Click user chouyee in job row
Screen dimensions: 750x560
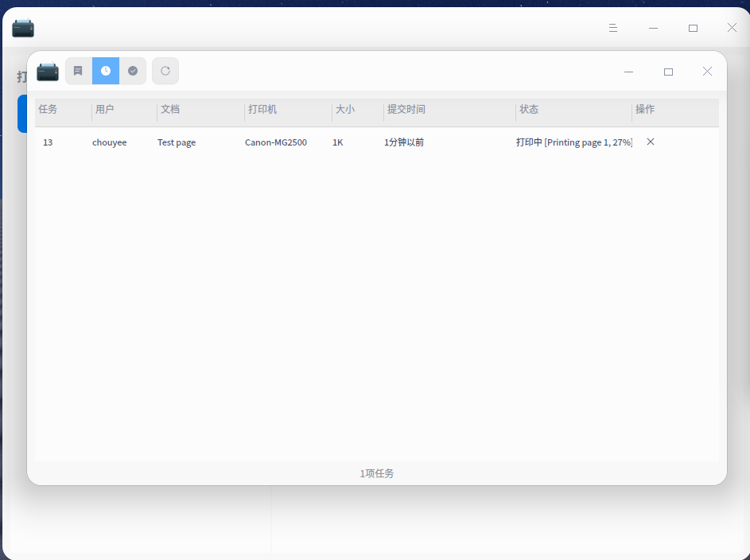[x=110, y=142]
